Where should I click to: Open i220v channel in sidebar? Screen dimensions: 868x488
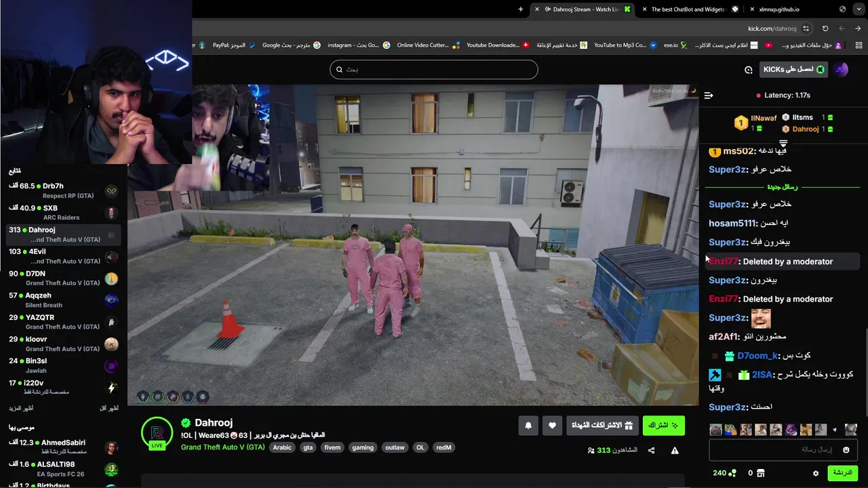click(x=63, y=387)
